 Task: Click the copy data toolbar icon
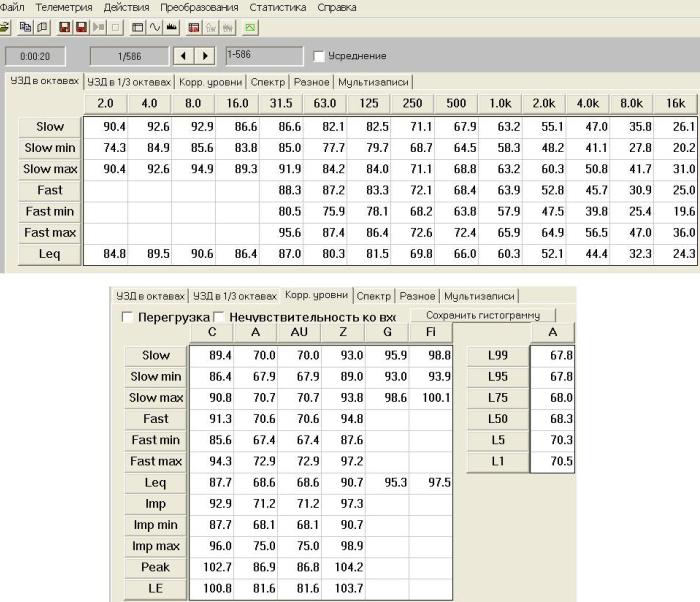click(26, 27)
